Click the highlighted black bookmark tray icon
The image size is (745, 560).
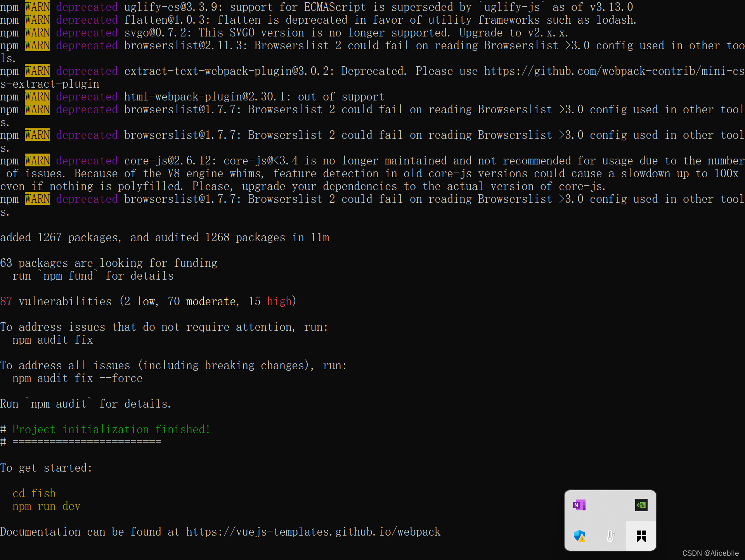pyautogui.click(x=641, y=536)
